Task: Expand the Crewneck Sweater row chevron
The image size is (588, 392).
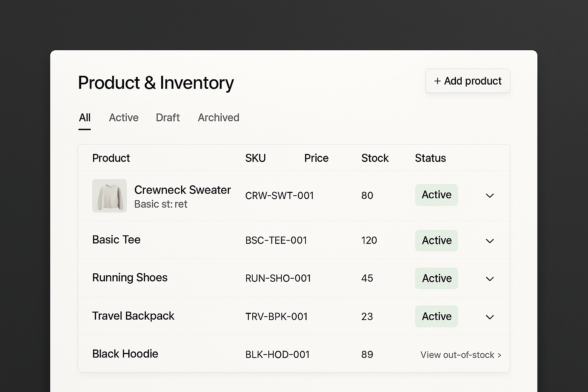Action: coord(490,196)
